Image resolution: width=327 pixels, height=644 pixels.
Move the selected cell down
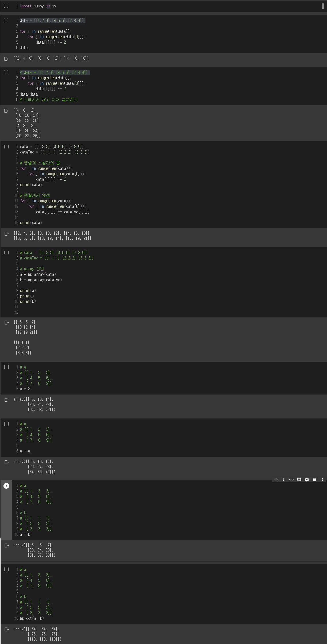click(284, 480)
